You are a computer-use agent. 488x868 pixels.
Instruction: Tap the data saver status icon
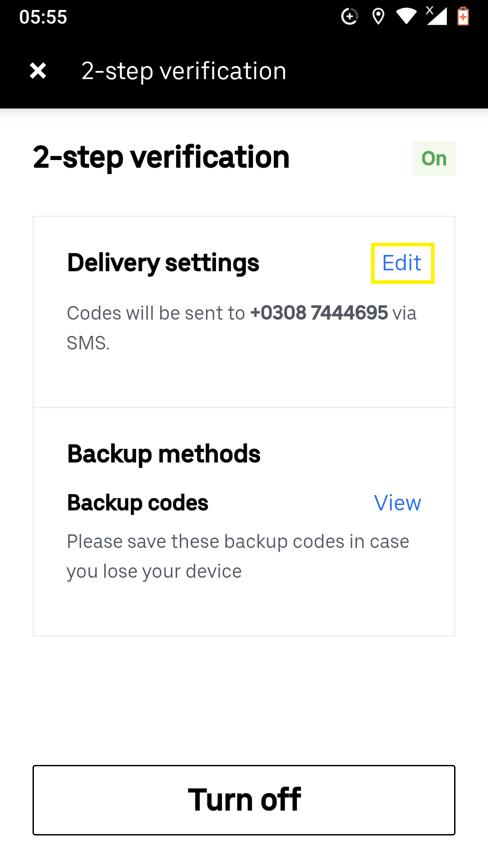(x=349, y=17)
